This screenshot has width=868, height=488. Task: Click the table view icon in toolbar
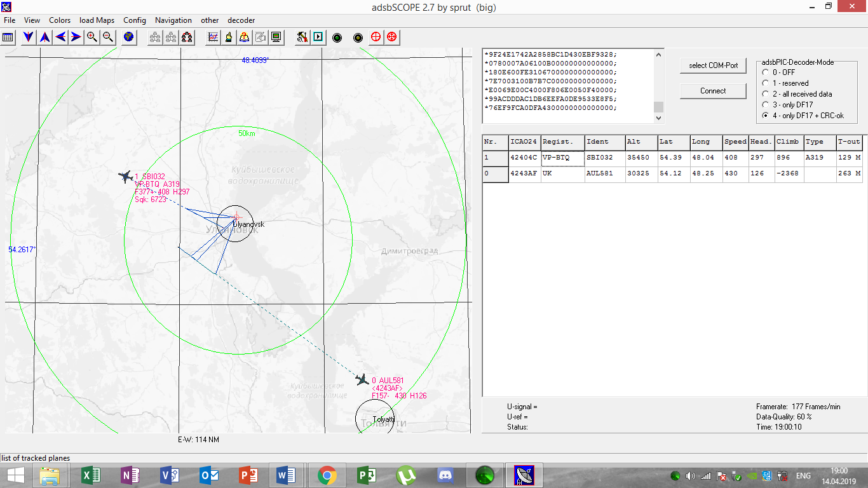point(8,37)
